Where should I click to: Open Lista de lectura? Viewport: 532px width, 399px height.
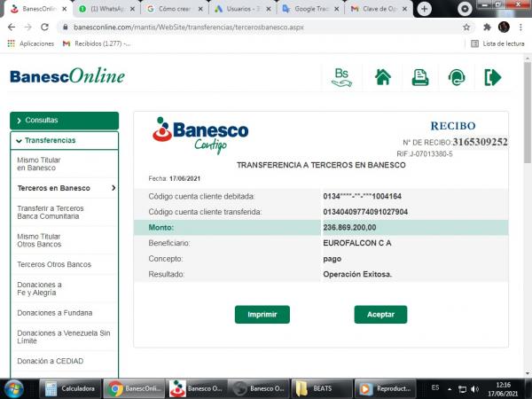[x=497, y=43]
